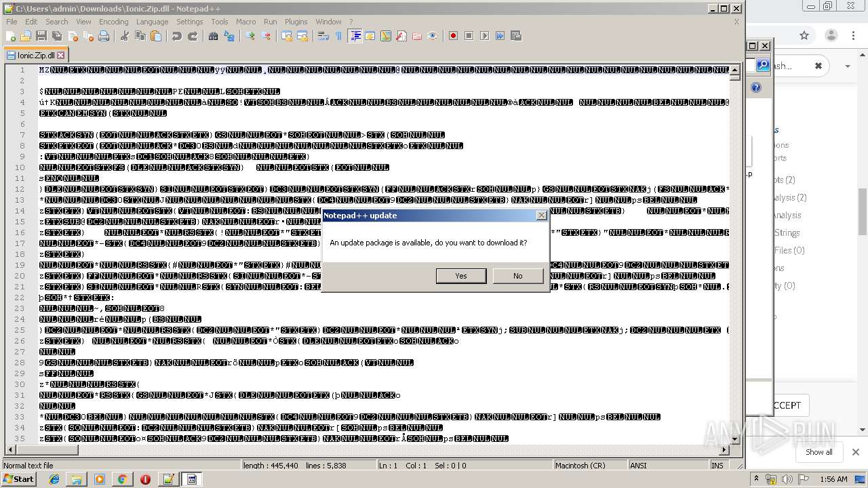The width and height of the screenshot is (868, 488).
Task: Click the browser bookmark star icon
Action: [x=804, y=35]
